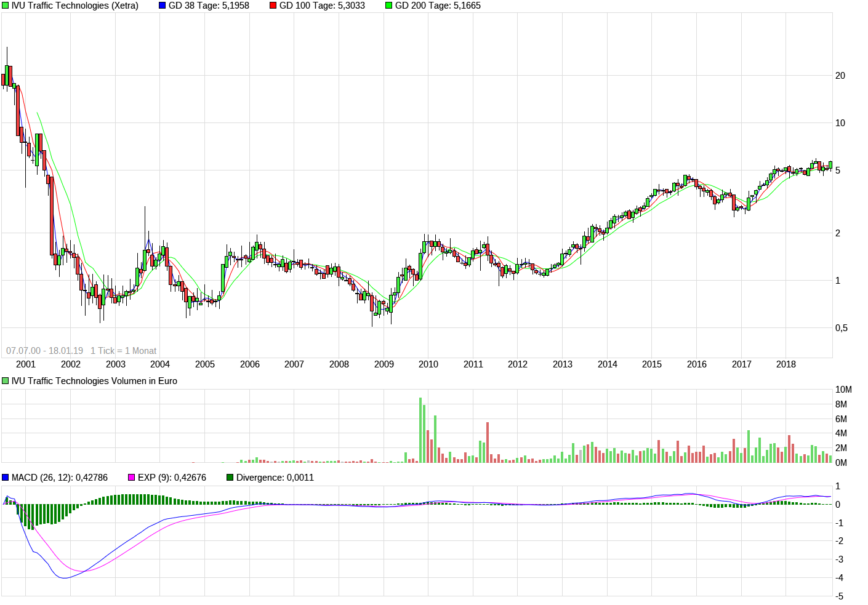Select the "GD 200 Tage: 5,1665" legend label

pyautogui.click(x=438, y=6)
